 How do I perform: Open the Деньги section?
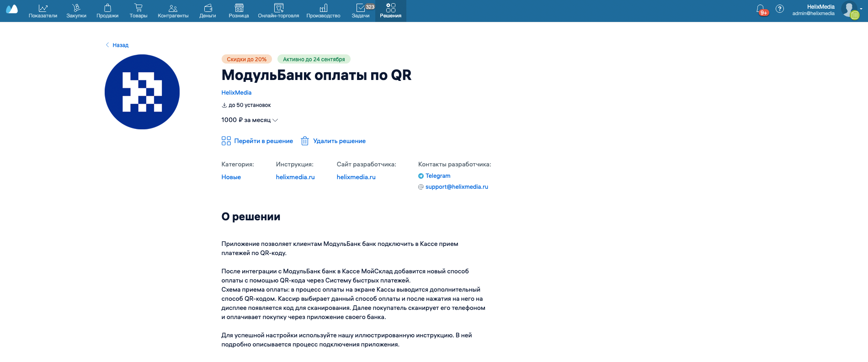click(x=208, y=11)
